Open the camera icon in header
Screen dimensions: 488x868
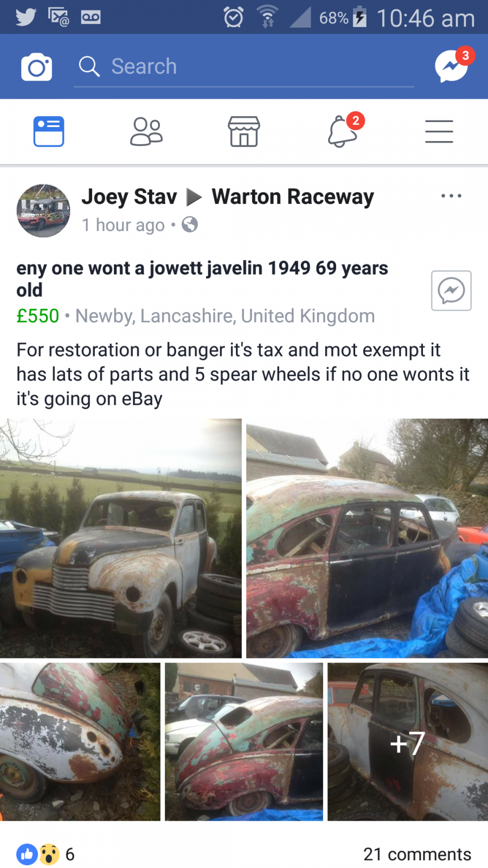(36, 67)
